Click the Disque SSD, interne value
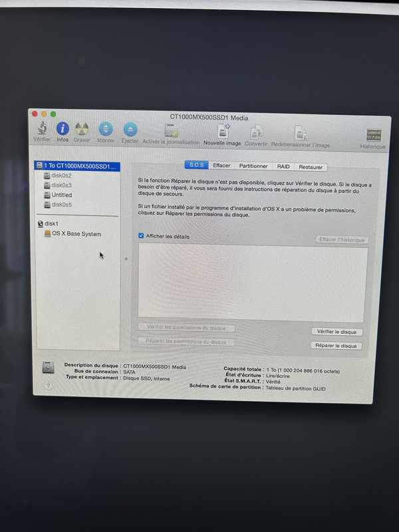Image resolution: width=399 pixels, height=532 pixels. (x=146, y=378)
